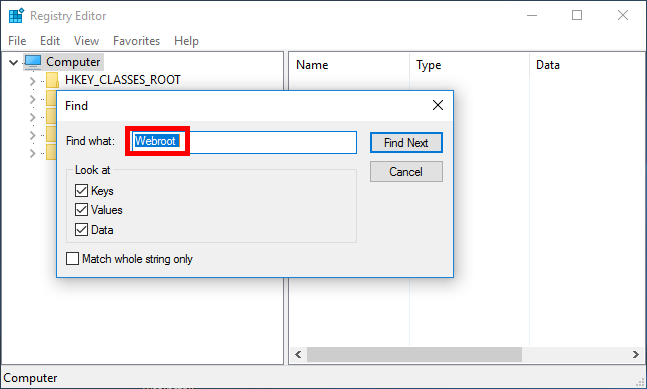Open the Favorites menu

[136, 41]
